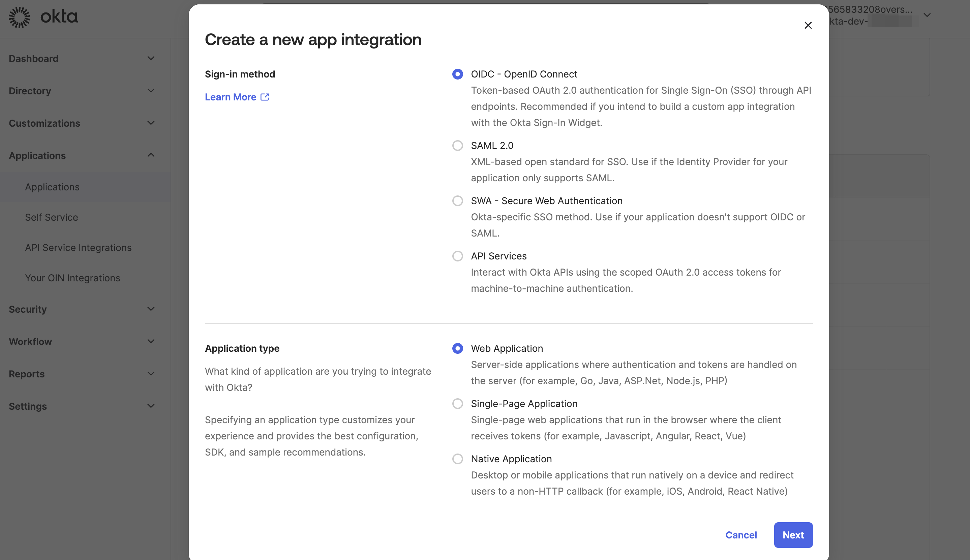Image resolution: width=970 pixels, height=560 pixels.
Task: Expand the Security sidebar chevron
Action: (151, 309)
